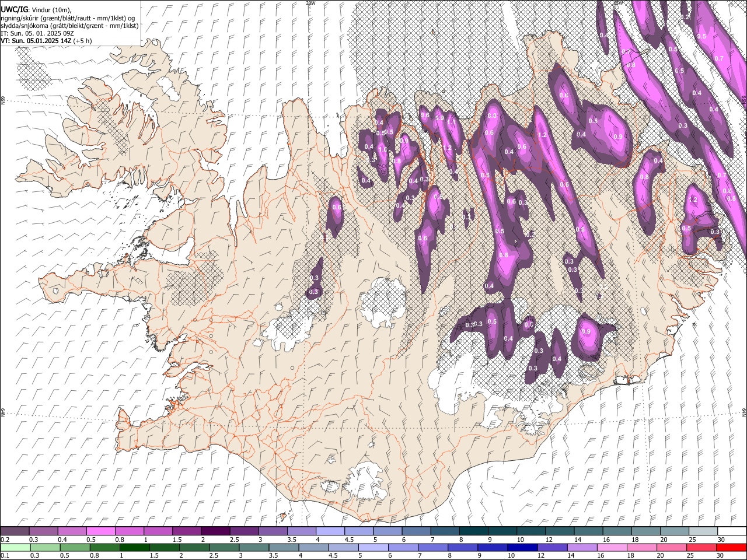Click the 'IT: Sun. 05. 01. 2025 09Z' line
Image resolution: width=747 pixels, height=560 pixels.
[37, 33]
